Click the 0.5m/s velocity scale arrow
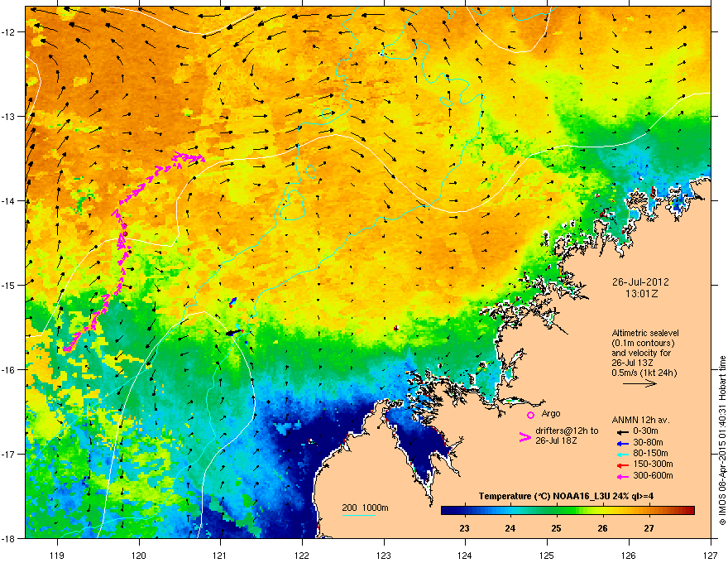 click(639, 383)
